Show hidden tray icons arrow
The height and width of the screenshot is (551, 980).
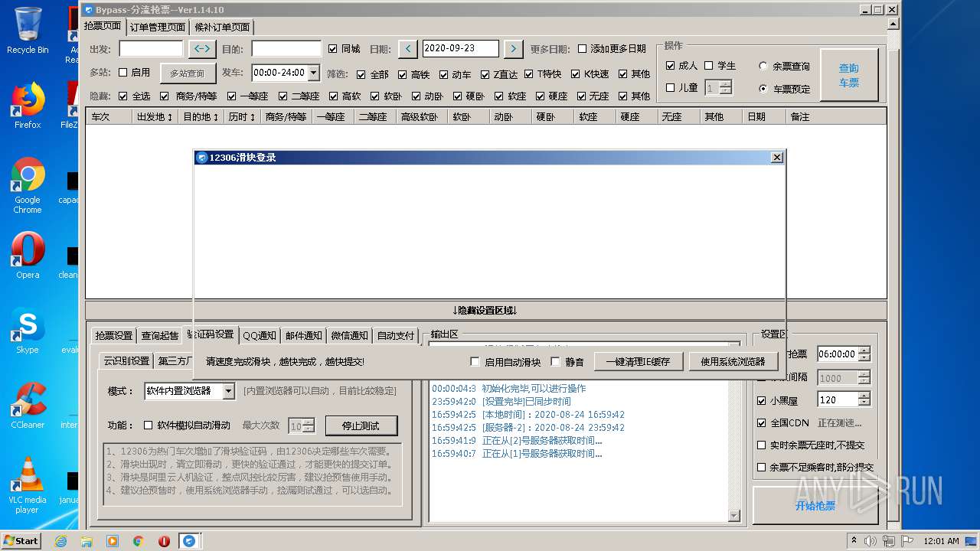(x=854, y=541)
